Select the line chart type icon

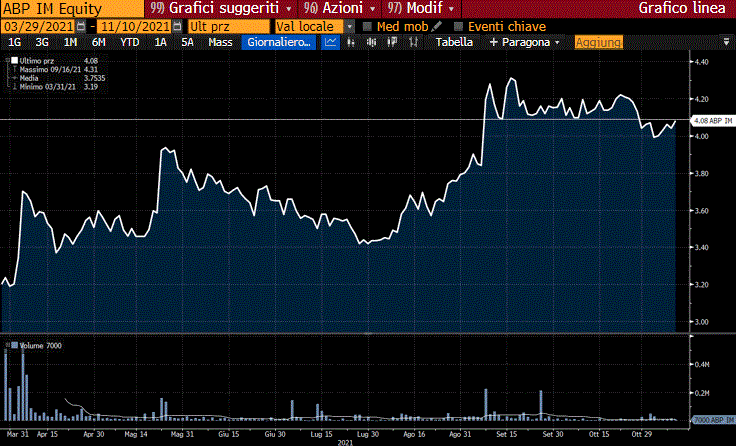(332, 42)
